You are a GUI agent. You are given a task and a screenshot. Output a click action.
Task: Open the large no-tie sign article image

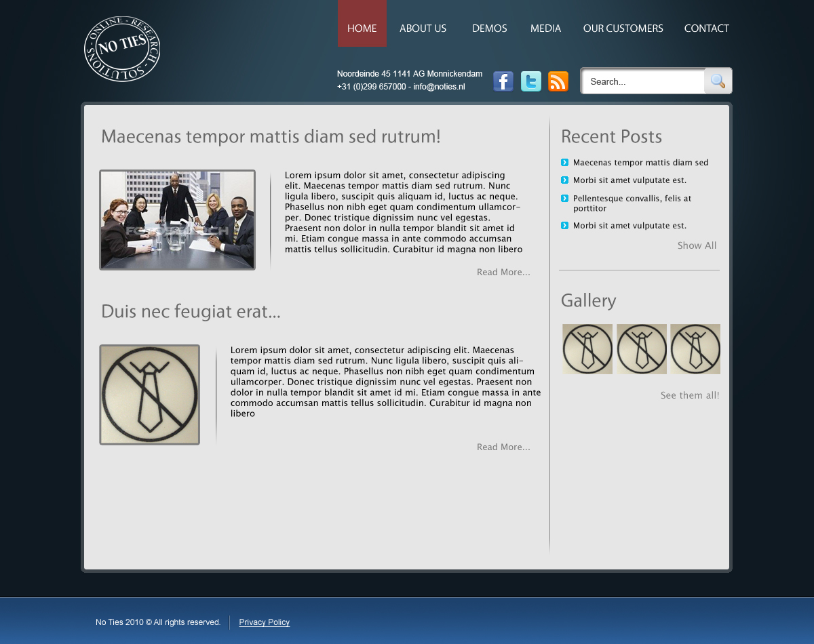point(149,395)
